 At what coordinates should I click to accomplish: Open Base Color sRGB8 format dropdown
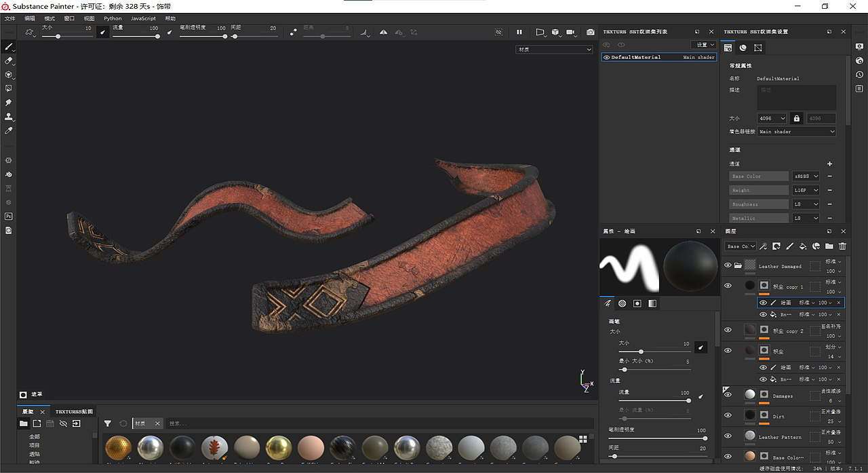pos(806,176)
